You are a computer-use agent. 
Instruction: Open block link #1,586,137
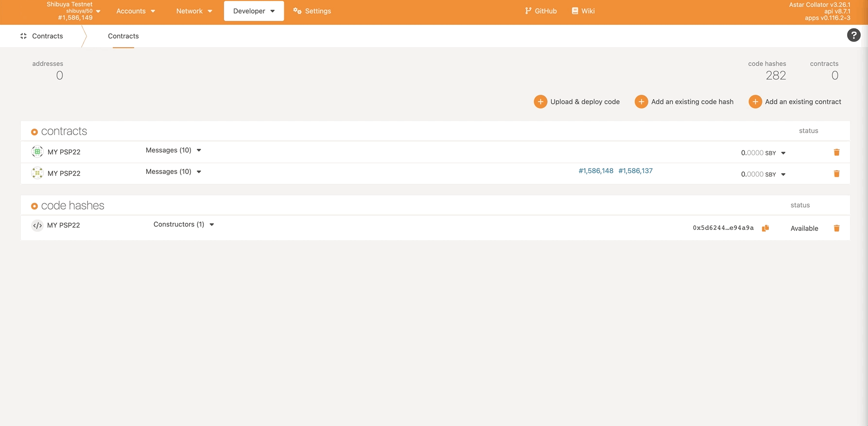pos(635,171)
